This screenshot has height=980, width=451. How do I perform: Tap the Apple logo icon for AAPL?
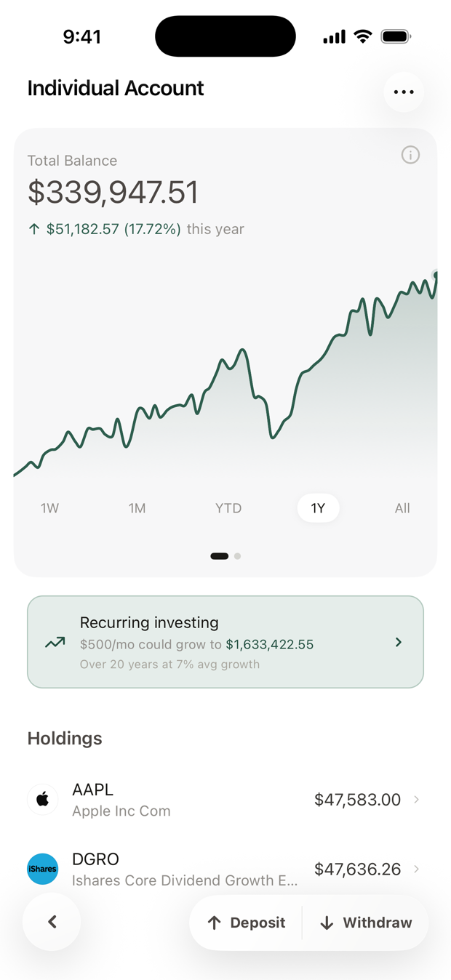click(x=43, y=800)
